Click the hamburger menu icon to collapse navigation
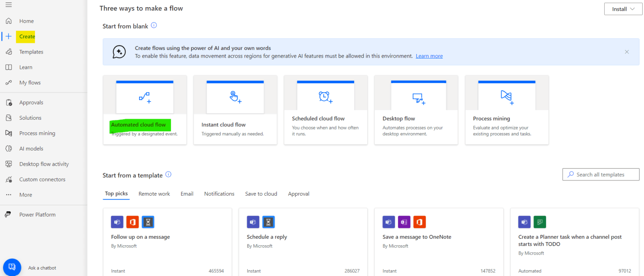The image size is (644, 276). click(8, 5)
